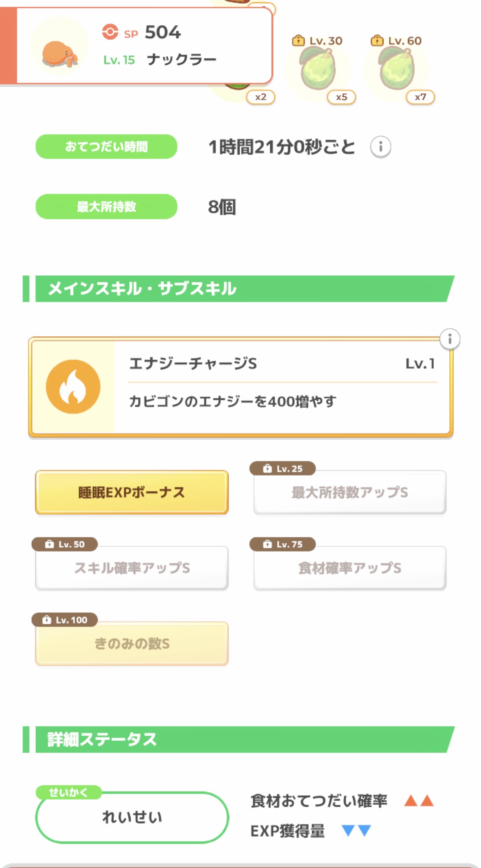The image size is (481, 868).
Task: Tap the Lv. 25 lock badge
Action: click(283, 469)
